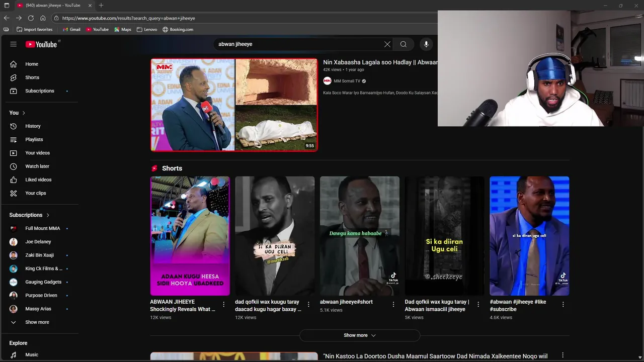The image size is (644, 362).
Task: Open Maps bookmark
Action: [123, 30]
